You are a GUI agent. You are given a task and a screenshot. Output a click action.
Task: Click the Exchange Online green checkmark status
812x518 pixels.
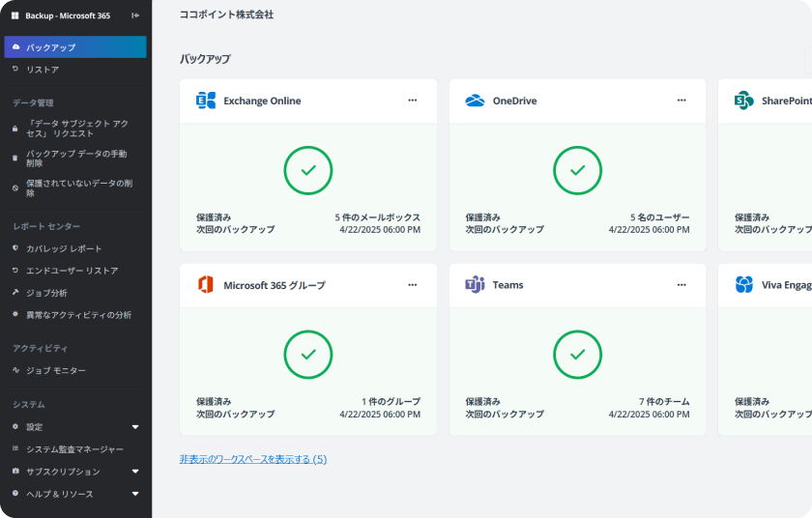pos(308,170)
